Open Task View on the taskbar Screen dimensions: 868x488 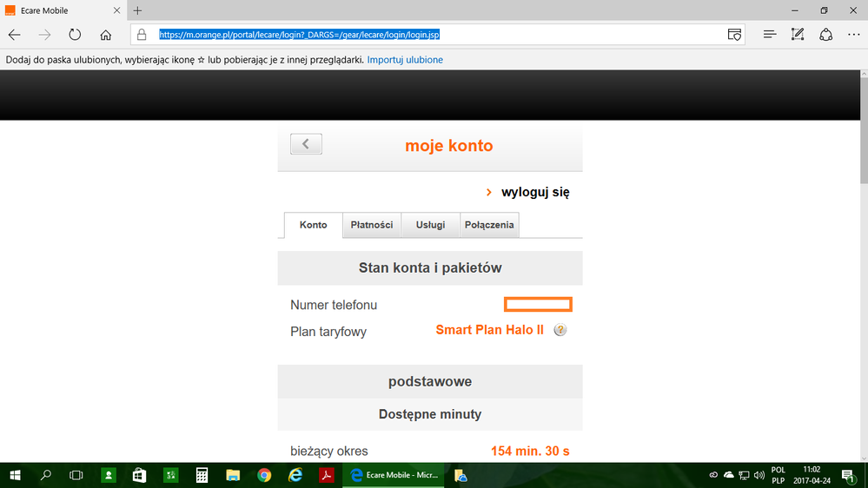[x=76, y=475]
